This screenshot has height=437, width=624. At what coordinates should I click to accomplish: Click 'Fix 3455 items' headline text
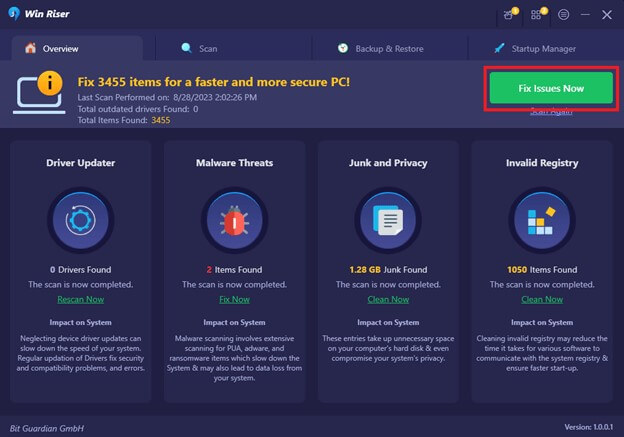[x=214, y=82]
